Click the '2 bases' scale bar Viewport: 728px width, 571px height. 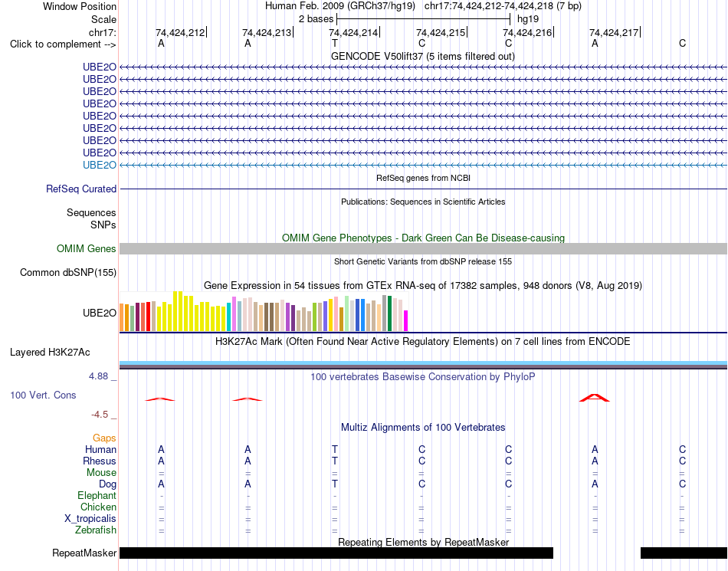[x=423, y=19]
